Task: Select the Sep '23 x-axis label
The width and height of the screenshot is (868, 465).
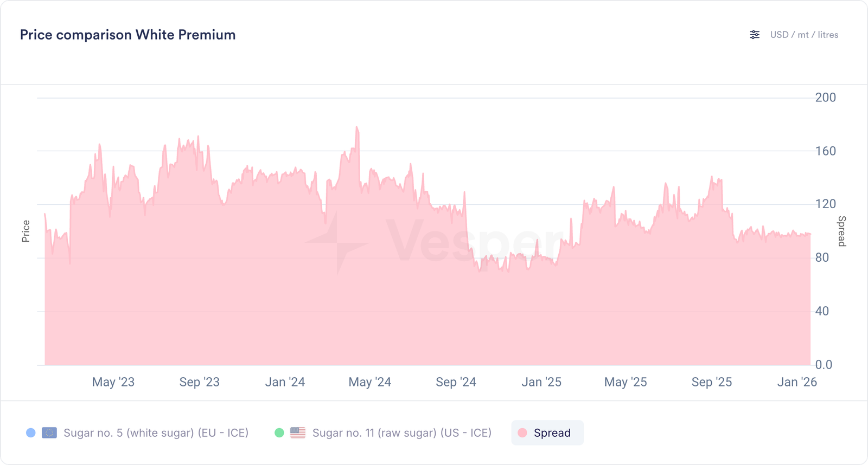Action: (200, 382)
